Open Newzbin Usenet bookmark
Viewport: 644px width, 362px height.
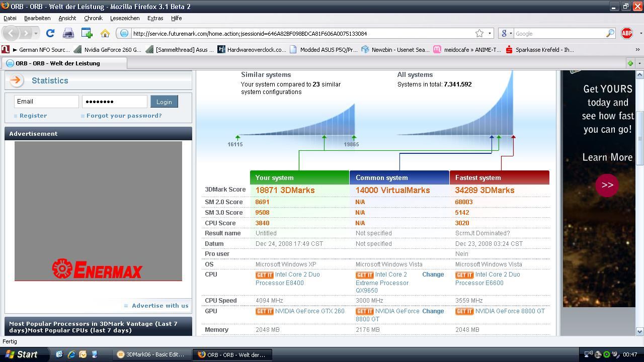pyautogui.click(x=395, y=50)
